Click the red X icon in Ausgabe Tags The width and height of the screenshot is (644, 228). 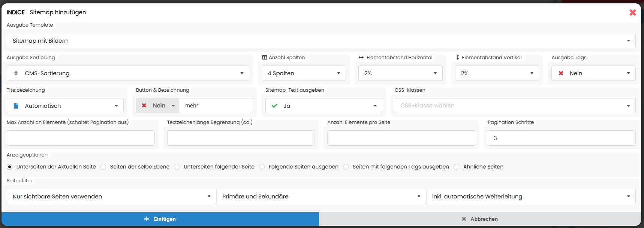[x=561, y=73]
